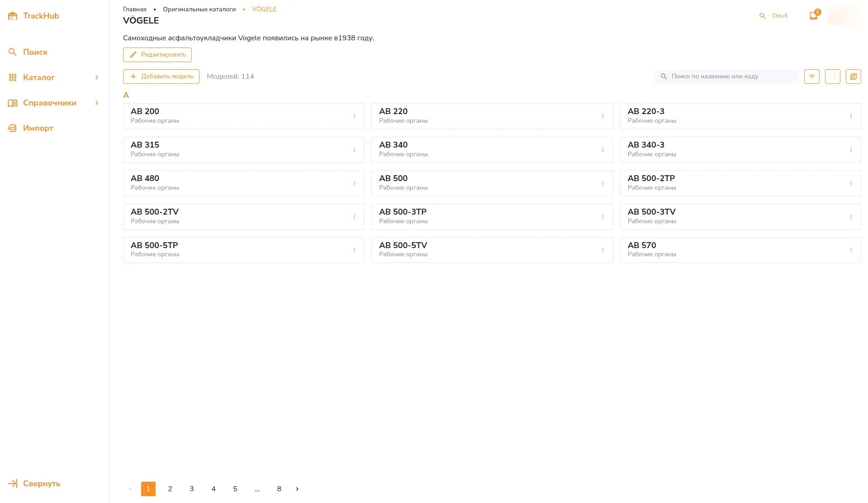
Task: Open the kebab menu on AB 340
Action: 602,150
